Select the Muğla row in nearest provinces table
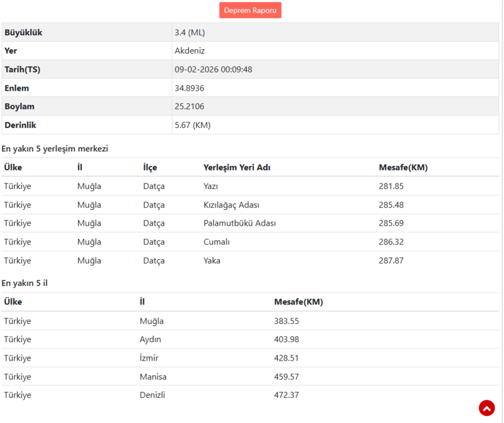 pos(152,320)
